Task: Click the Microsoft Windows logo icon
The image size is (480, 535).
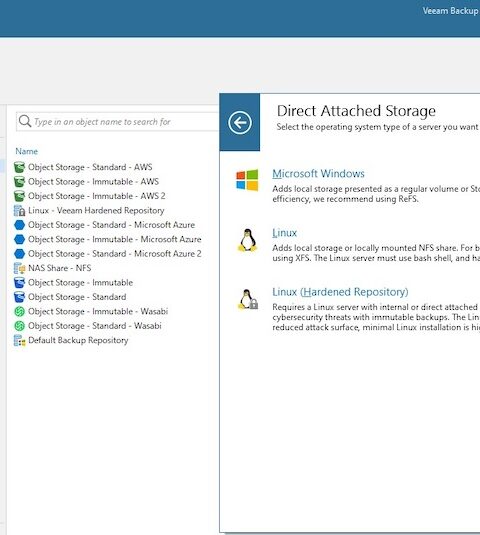Action: 247,180
